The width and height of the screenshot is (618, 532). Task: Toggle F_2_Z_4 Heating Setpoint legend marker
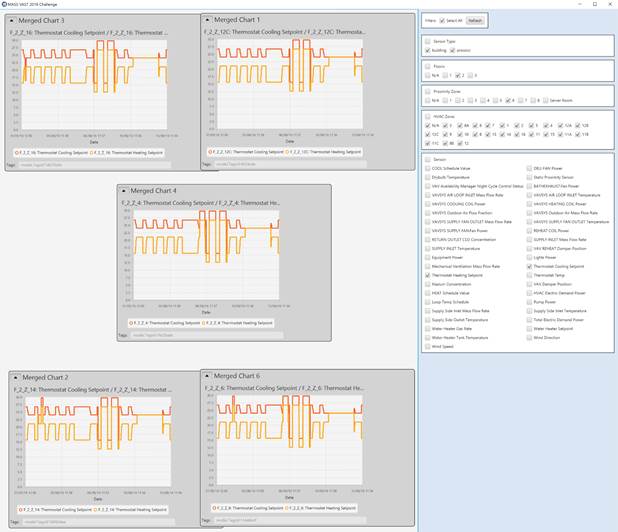[205, 324]
